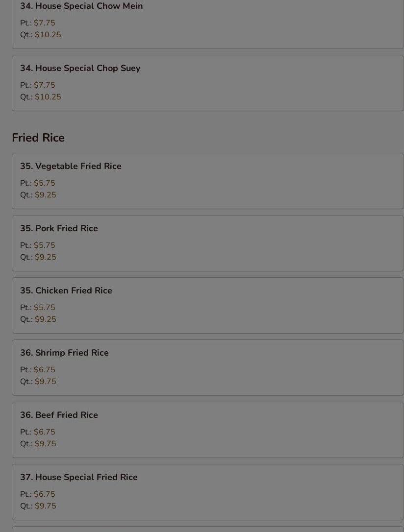Click Vegetable Fried Rice pint price $5.75
The image size is (404, 532).
pos(44,183)
